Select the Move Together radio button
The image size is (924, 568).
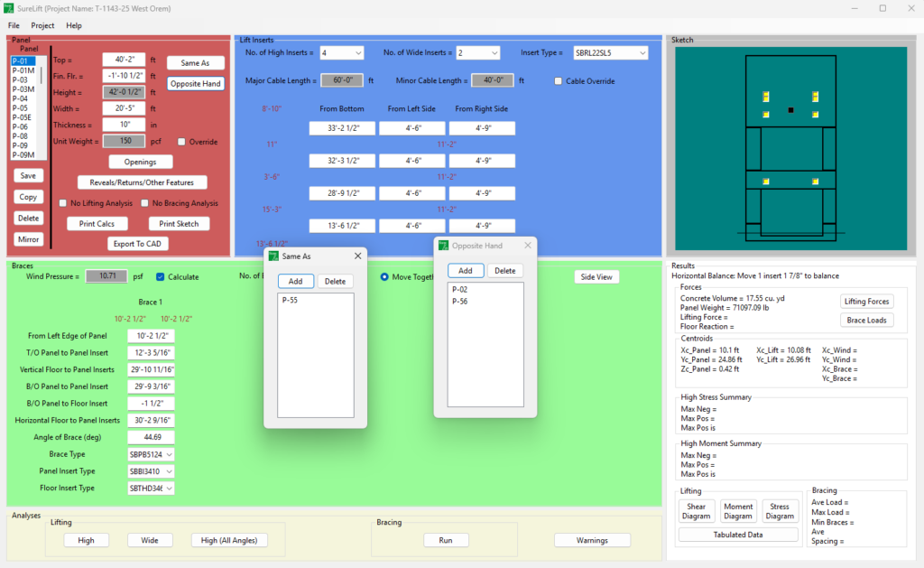click(385, 277)
